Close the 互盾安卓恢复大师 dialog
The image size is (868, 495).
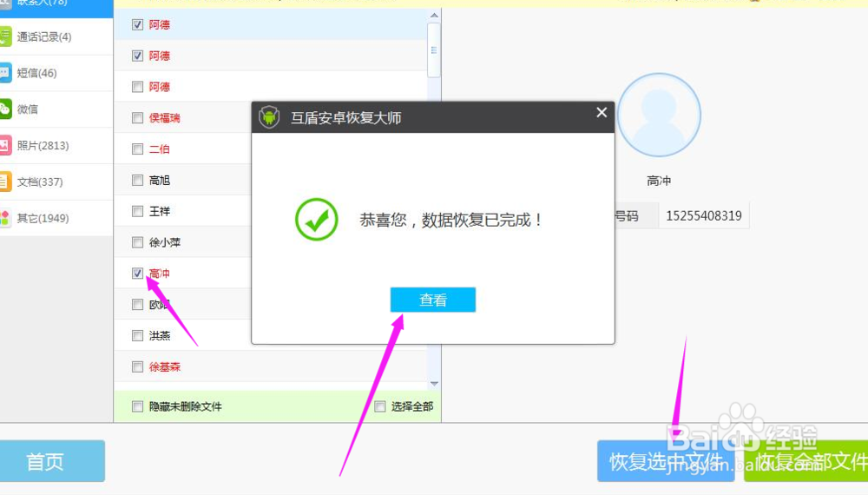point(602,112)
